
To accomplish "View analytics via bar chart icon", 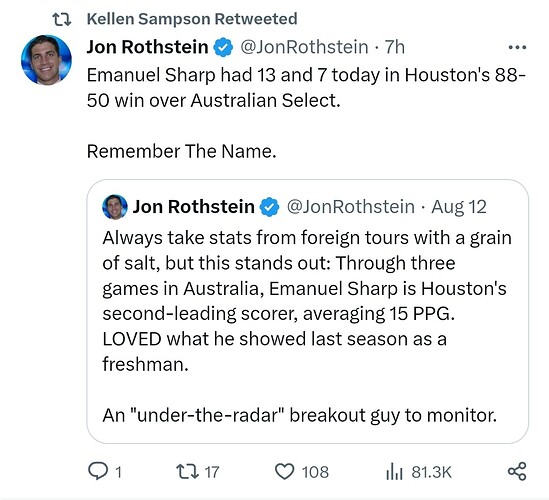I will point(394,471).
